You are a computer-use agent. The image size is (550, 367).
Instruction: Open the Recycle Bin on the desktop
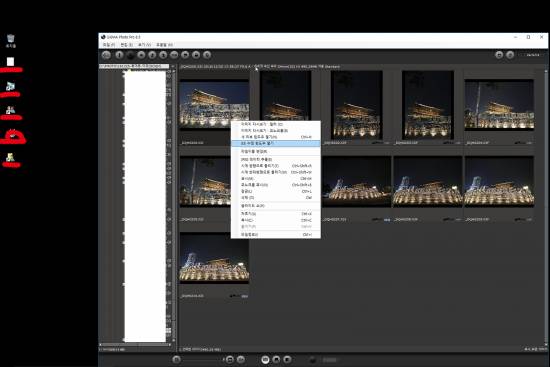tap(11, 41)
